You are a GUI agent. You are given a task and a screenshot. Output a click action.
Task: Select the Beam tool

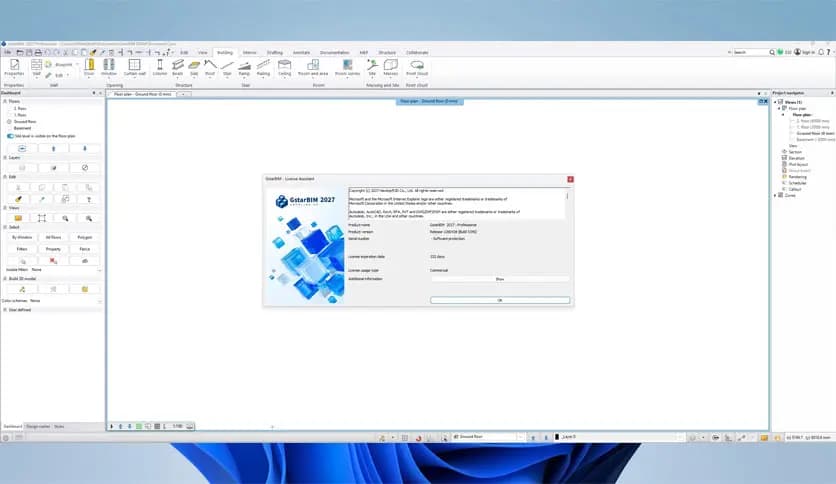coord(178,68)
